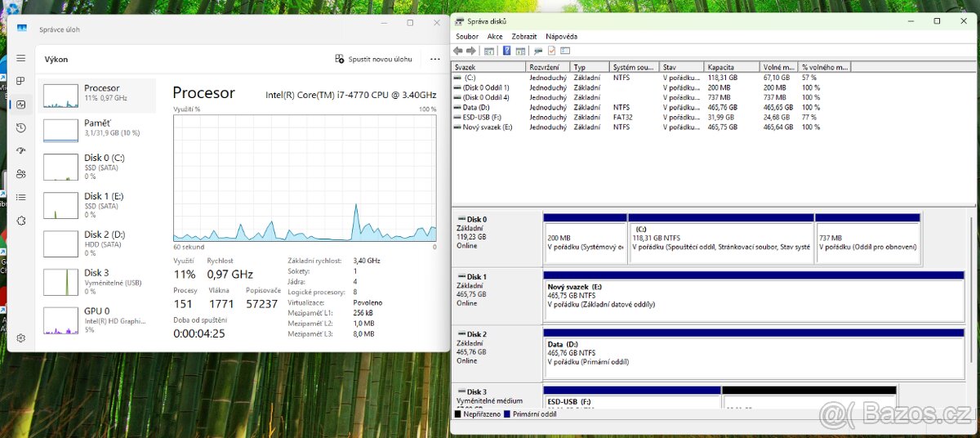Viewport: 980px width, 438px height.
Task: Open the Details list icon in sidebar
Action: coord(21,197)
